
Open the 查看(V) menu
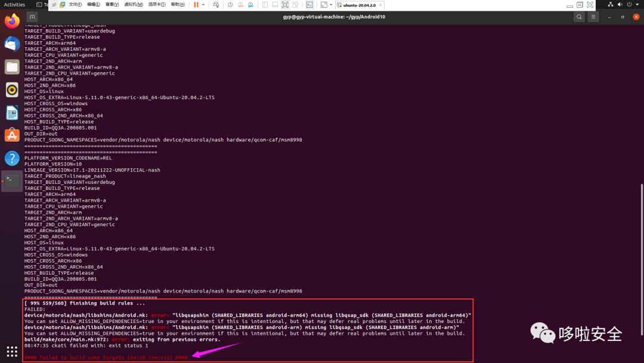pyautogui.click(x=112, y=5)
